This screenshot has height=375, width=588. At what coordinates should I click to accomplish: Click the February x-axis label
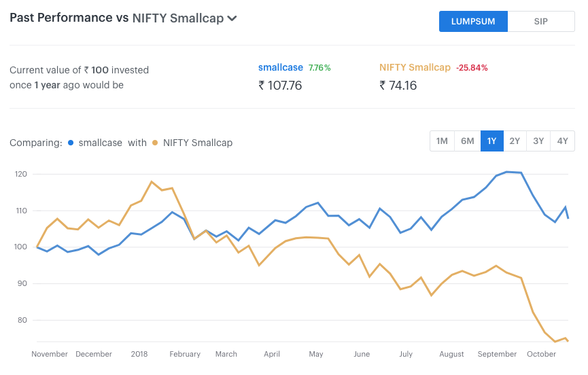coord(185,354)
